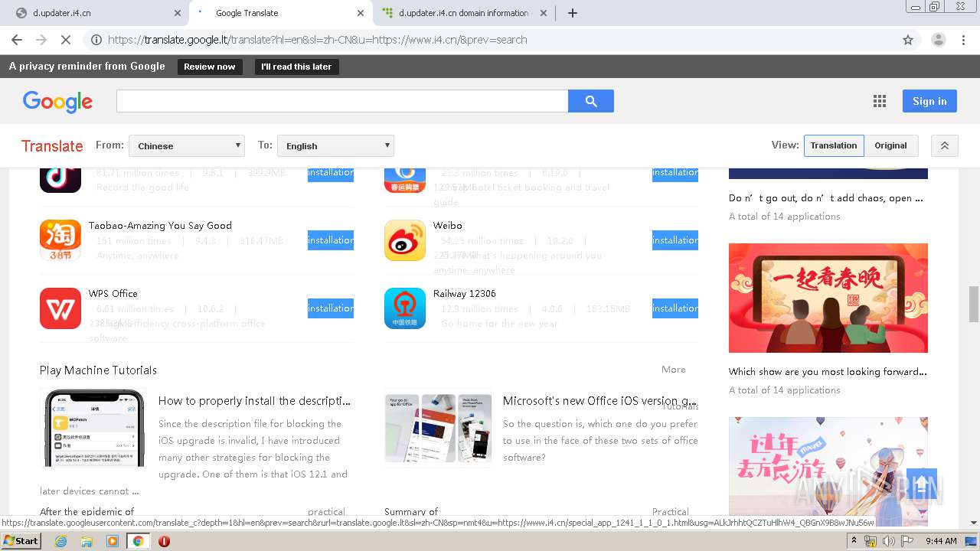The image size is (980, 551).
Task: Open the Railway 12306 app icon
Action: click(x=405, y=308)
